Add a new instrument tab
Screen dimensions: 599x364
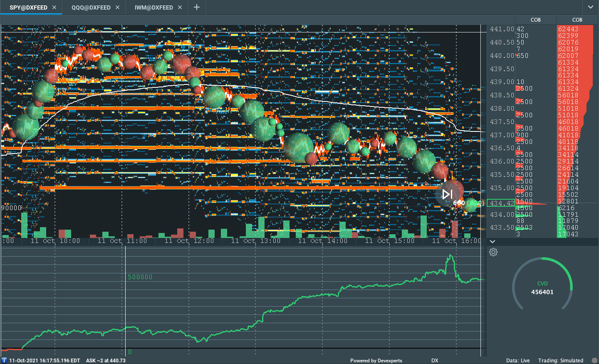coord(197,7)
